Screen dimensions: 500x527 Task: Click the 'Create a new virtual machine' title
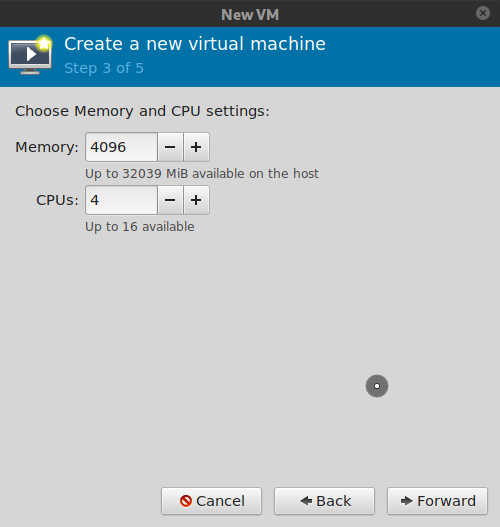195,44
